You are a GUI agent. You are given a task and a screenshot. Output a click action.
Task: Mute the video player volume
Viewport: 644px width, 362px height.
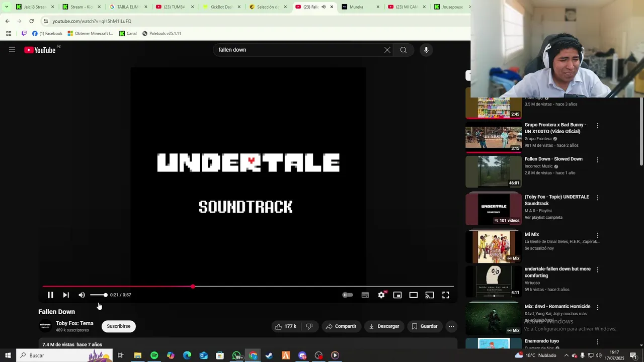click(82, 295)
